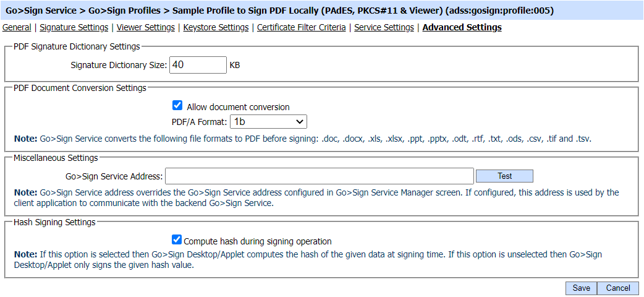Uncheck Compute hash during signing operation
The image size is (644, 297).
point(177,240)
